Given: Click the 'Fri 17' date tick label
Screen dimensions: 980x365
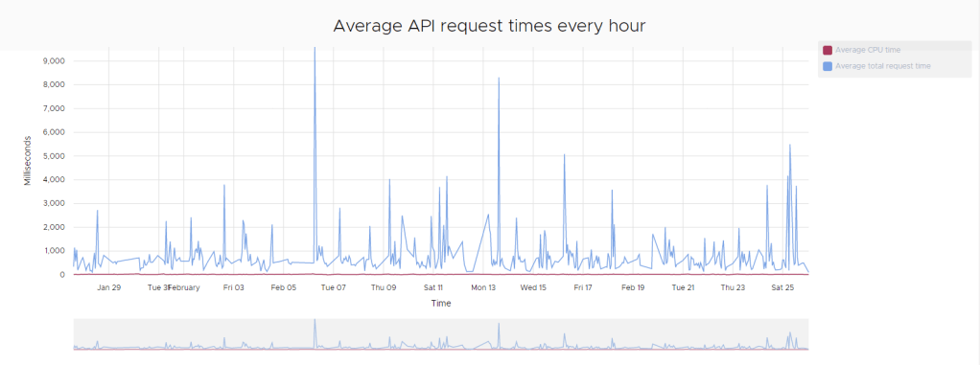Looking at the screenshot, I should (x=583, y=287).
